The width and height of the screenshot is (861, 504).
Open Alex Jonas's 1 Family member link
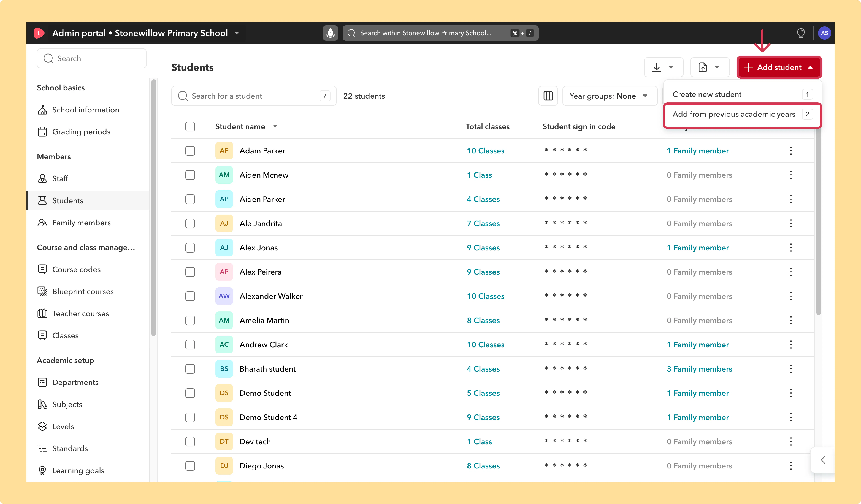[698, 248]
